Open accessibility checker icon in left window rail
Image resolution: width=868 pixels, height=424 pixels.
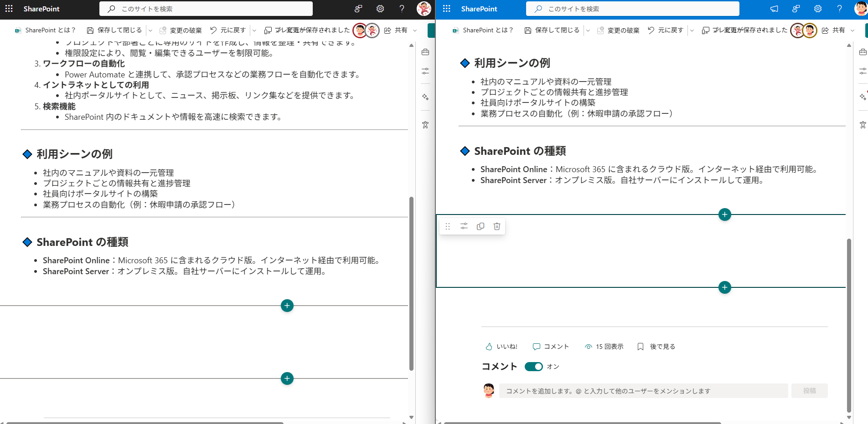pyautogui.click(x=425, y=124)
